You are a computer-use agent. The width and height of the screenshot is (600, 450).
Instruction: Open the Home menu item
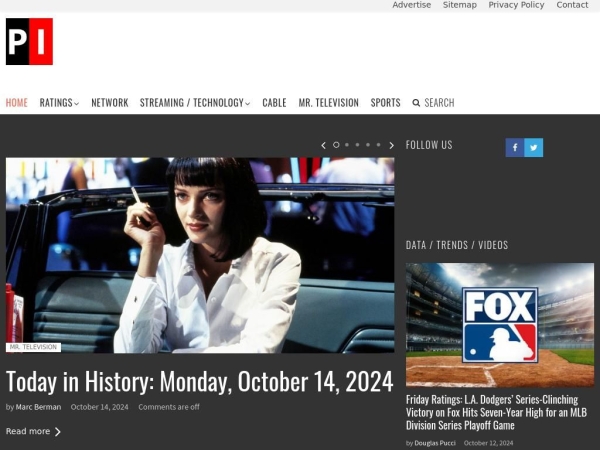click(16, 103)
